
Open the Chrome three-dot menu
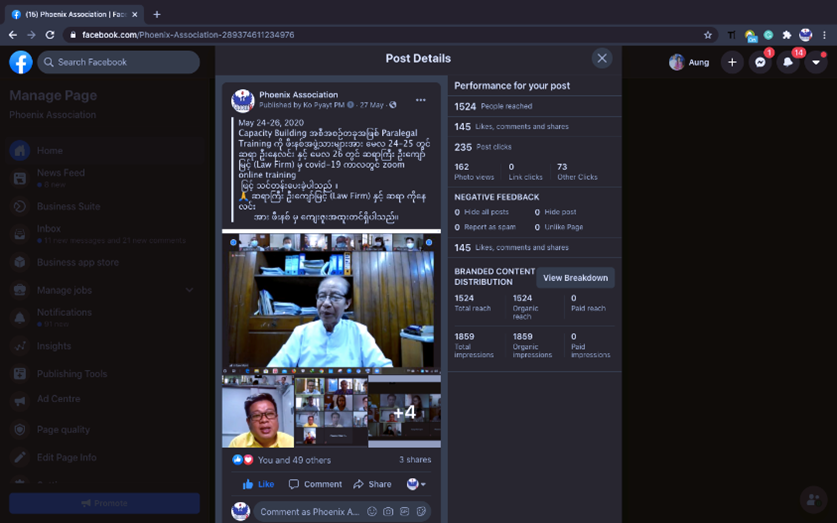click(824, 35)
